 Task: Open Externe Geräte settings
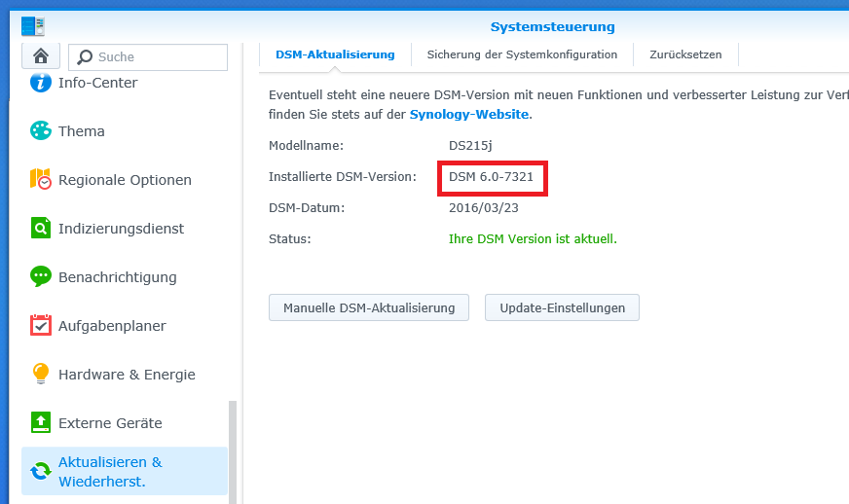(125, 423)
